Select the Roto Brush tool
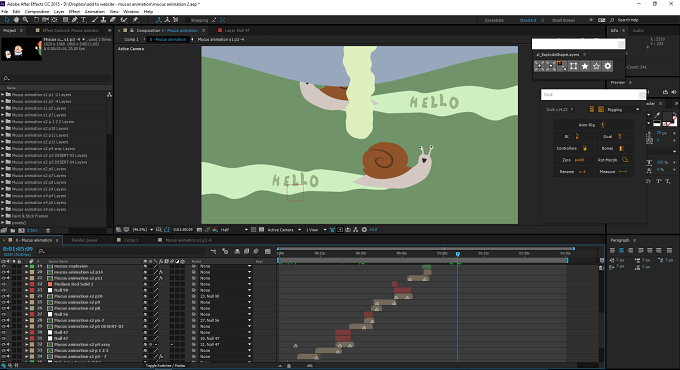 tap(124, 20)
